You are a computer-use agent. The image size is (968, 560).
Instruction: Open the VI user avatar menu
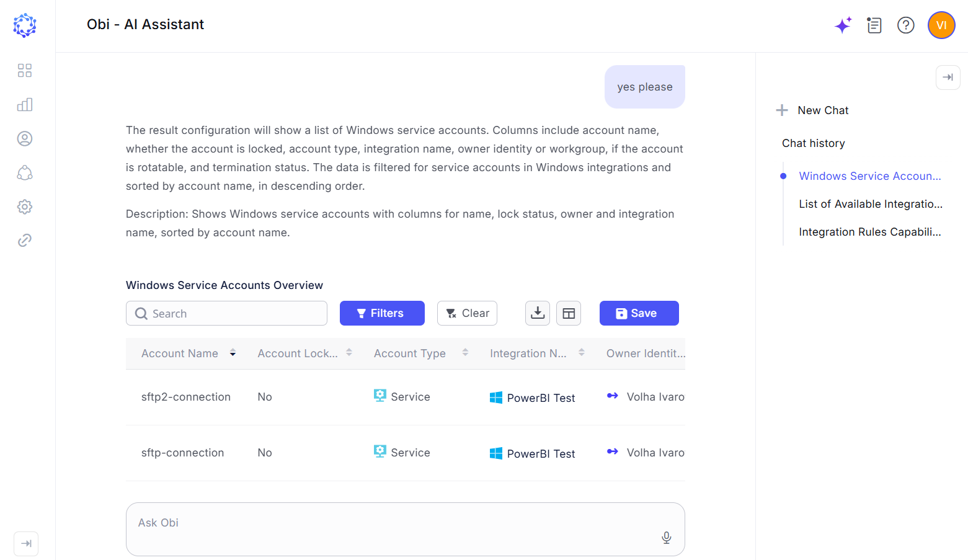click(x=941, y=25)
